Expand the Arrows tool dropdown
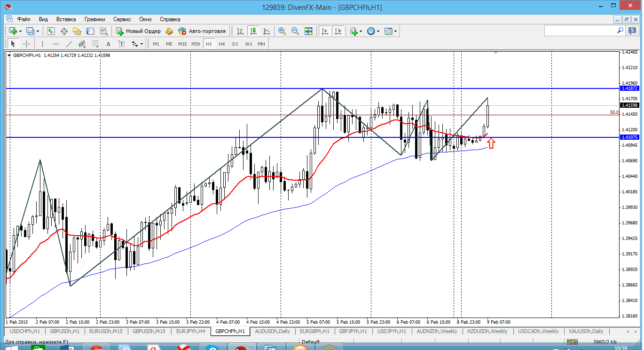Viewport: 644px width, 350px height. pyautogui.click(x=141, y=44)
